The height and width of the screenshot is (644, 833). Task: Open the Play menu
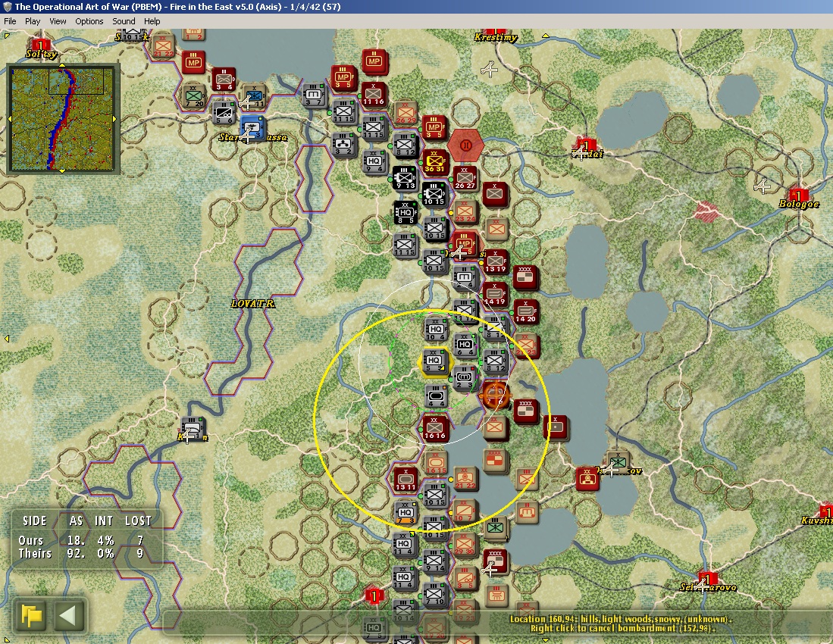click(33, 21)
